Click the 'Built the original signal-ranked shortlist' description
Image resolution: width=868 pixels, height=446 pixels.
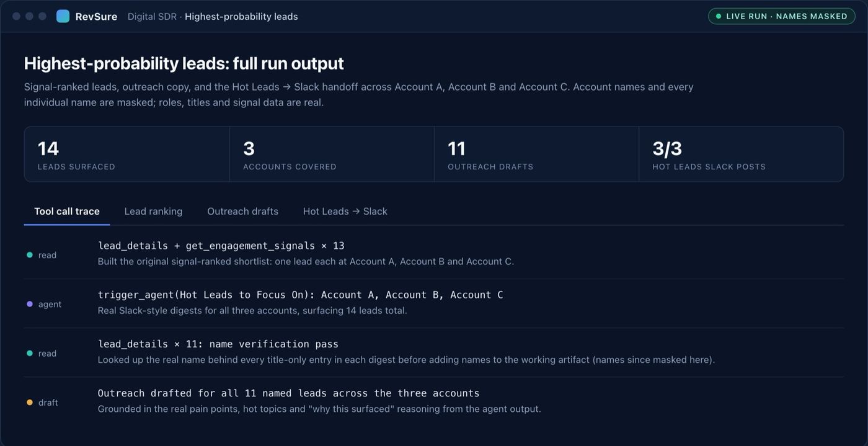[306, 261]
